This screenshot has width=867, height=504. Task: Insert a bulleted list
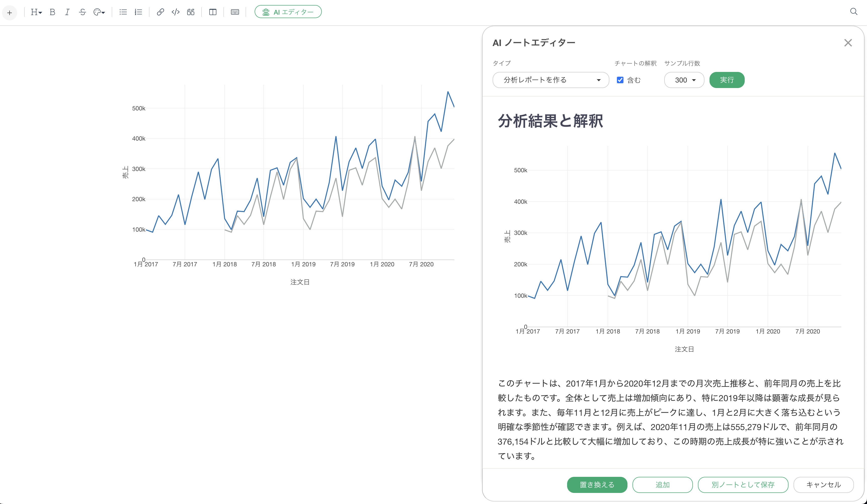(x=123, y=12)
